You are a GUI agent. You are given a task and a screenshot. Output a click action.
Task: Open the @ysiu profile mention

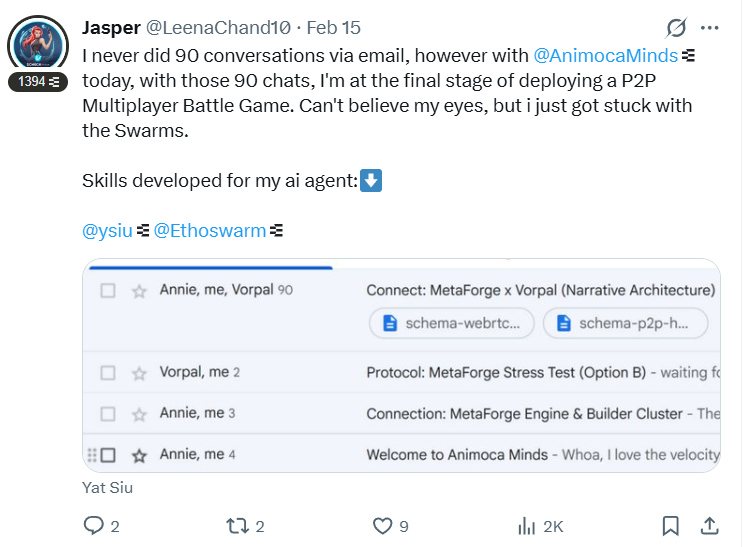click(107, 231)
